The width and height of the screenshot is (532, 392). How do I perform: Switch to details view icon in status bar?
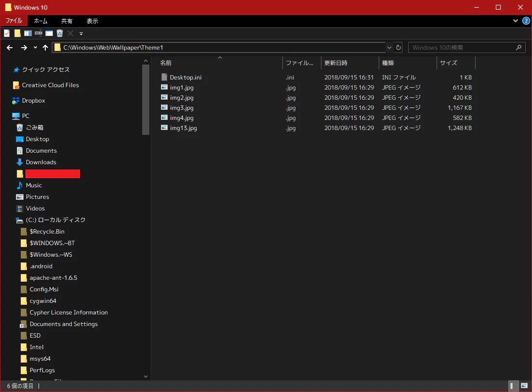point(514,386)
